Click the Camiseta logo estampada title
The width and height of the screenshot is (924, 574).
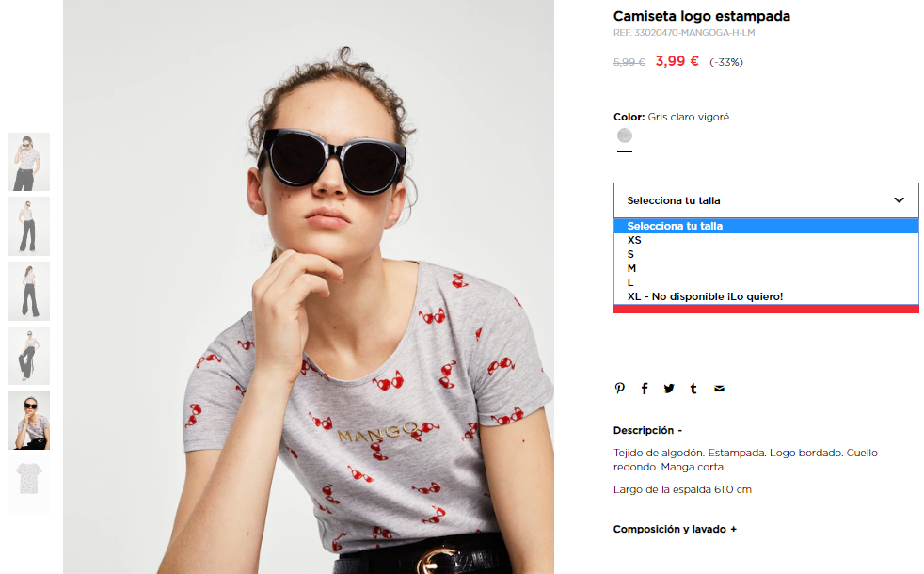tap(701, 16)
